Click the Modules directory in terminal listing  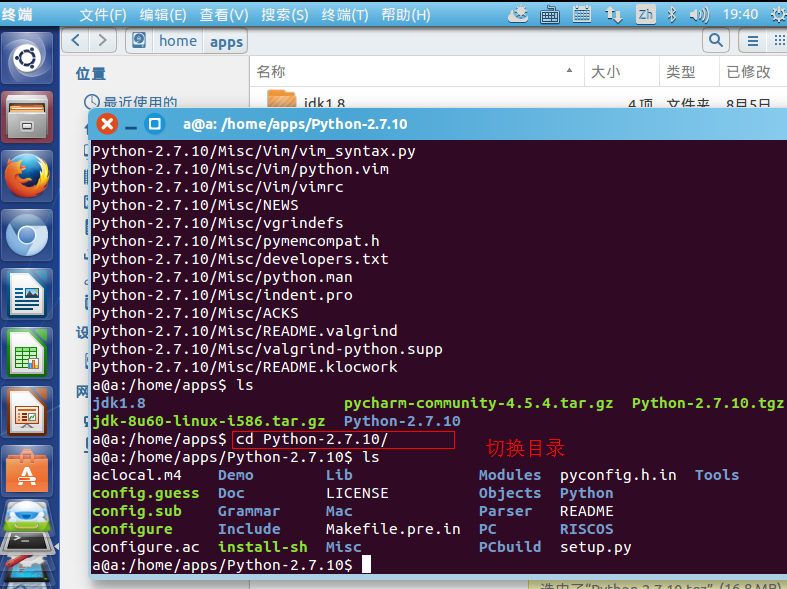[510, 475]
